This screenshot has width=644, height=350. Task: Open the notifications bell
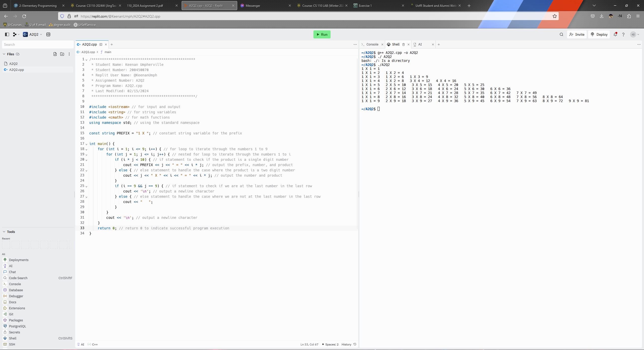pyautogui.click(x=615, y=34)
